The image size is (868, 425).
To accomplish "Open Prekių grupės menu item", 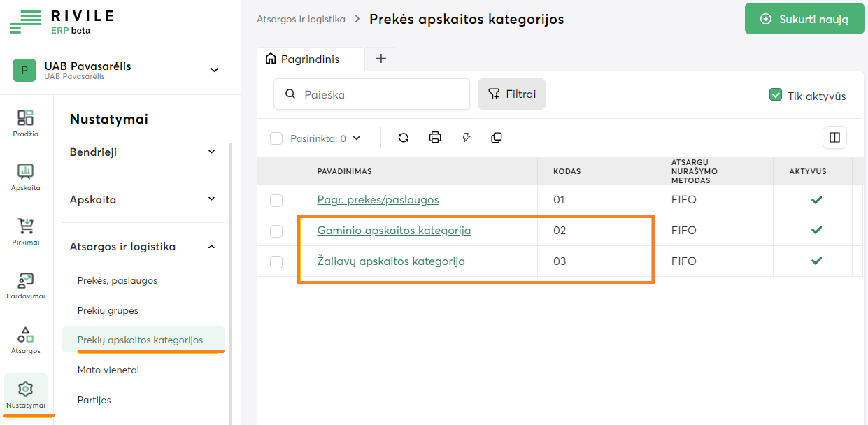I will click(x=108, y=310).
